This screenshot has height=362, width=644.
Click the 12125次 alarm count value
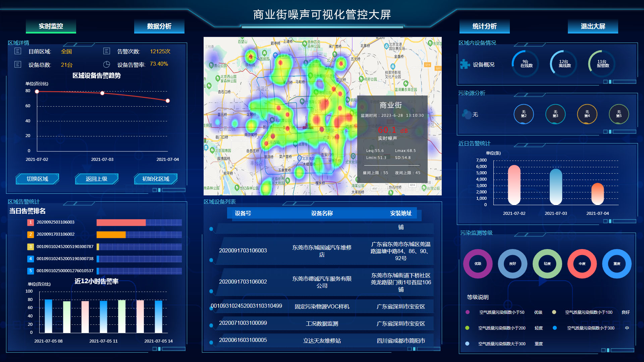(x=160, y=51)
